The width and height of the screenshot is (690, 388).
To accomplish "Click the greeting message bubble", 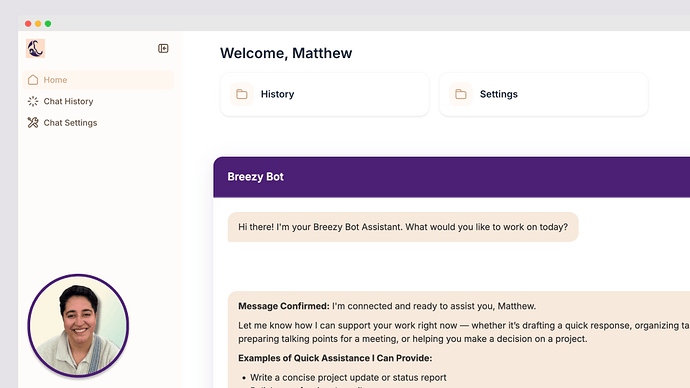I will [x=403, y=227].
